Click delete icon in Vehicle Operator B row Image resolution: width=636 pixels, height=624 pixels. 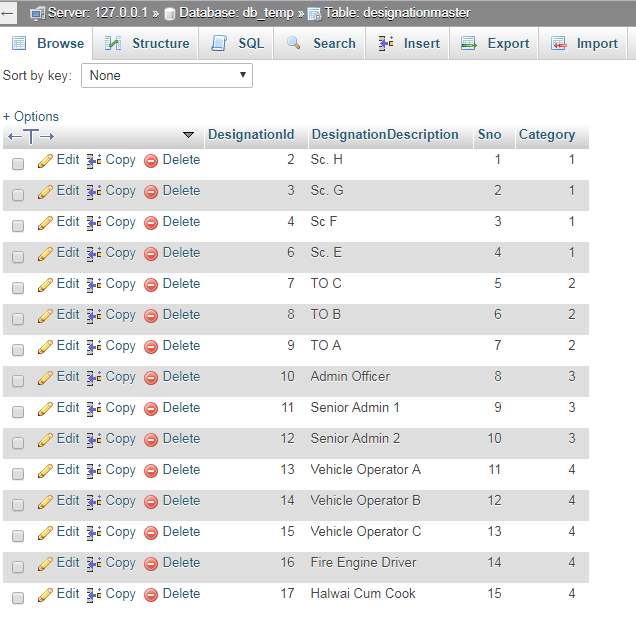pyautogui.click(x=151, y=501)
